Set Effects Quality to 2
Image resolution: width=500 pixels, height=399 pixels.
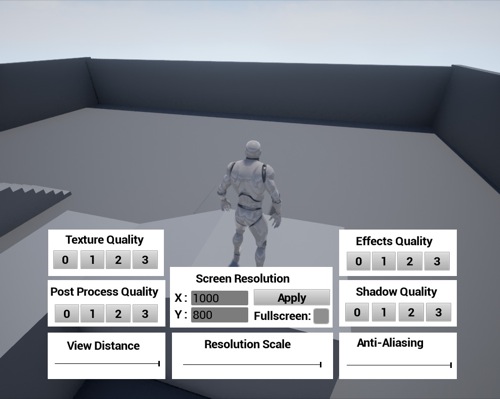pyautogui.click(x=410, y=261)
